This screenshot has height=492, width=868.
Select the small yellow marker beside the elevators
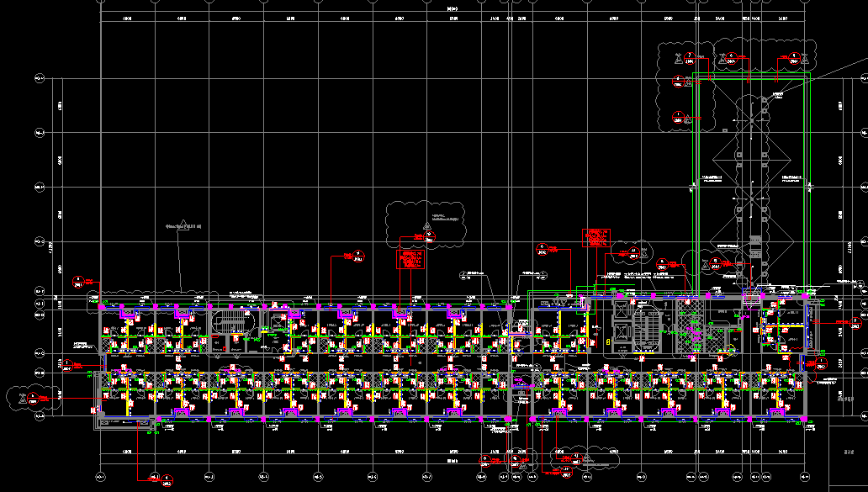tap(607, 342)
